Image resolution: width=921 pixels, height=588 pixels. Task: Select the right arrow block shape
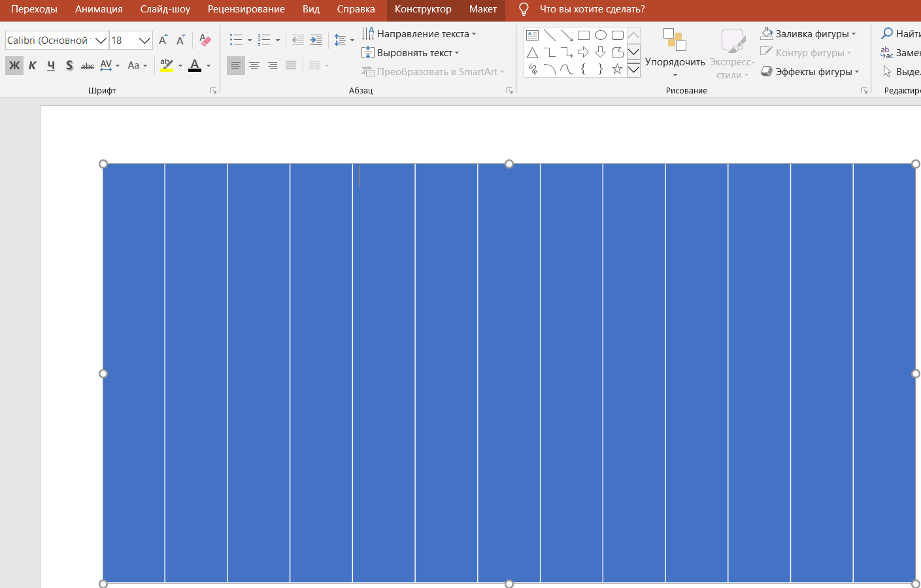pyautogui.click(x=583, y=52)
